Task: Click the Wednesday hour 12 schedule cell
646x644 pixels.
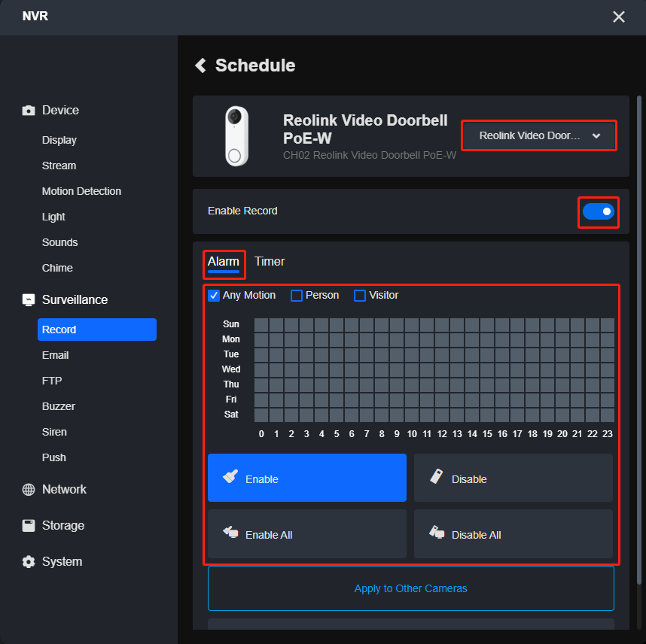Action: (442, 370)
